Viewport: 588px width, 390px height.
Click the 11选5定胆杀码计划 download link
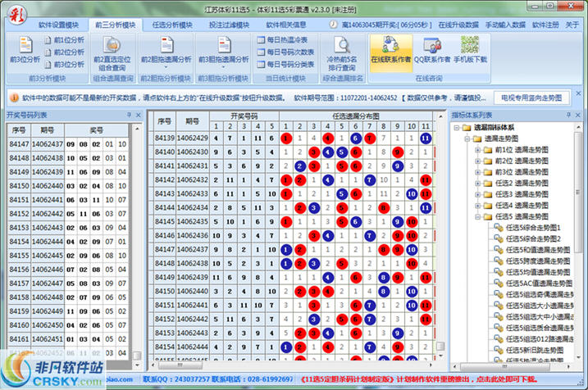coord(419,379)
